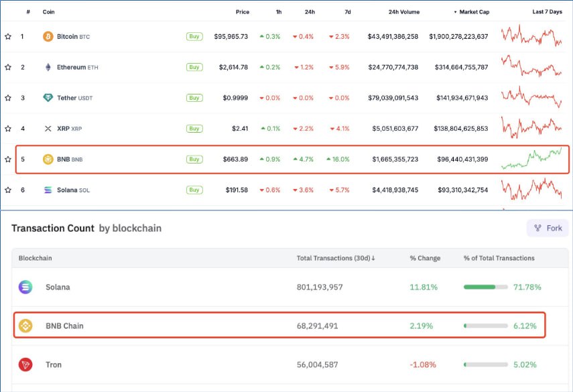Click BNB 7d change 16.0%
The width and height of the screenshot is (573, 392).
click(338, 159)
